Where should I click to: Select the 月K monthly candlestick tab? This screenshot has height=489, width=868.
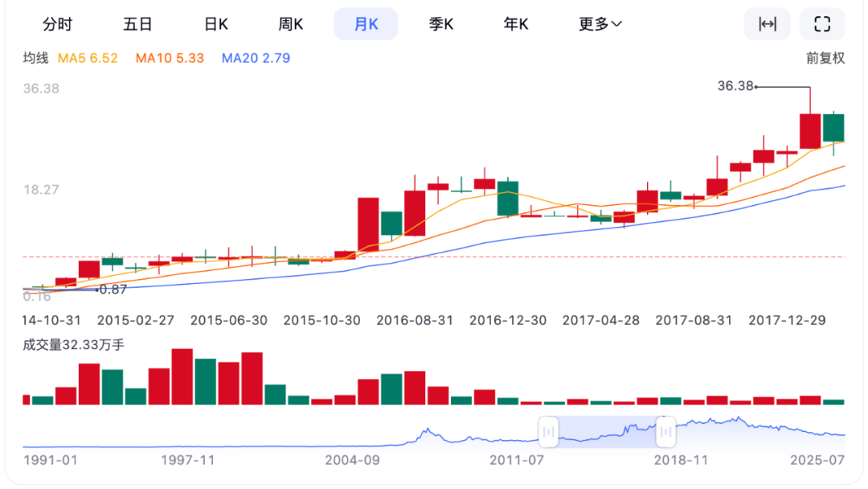[366, 24]
